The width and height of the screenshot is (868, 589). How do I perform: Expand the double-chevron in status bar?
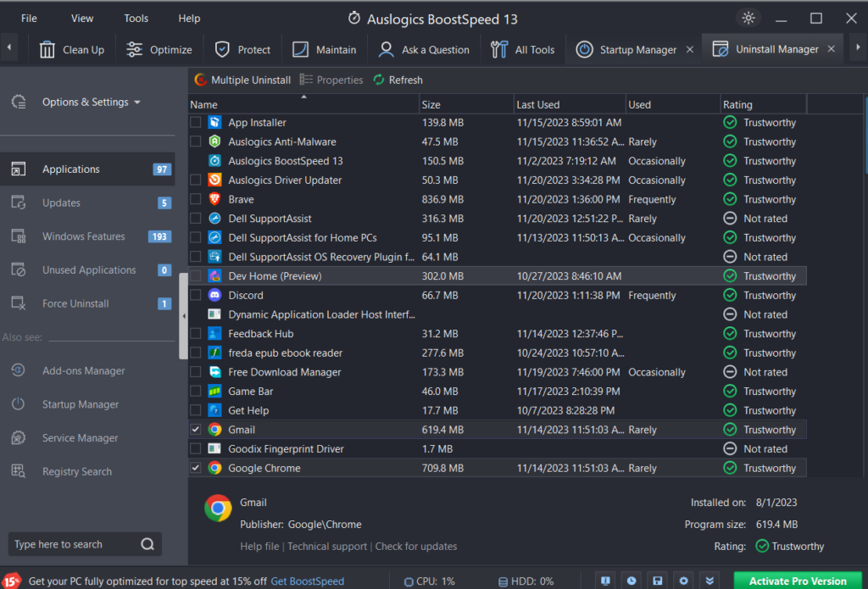click(710, 581)
